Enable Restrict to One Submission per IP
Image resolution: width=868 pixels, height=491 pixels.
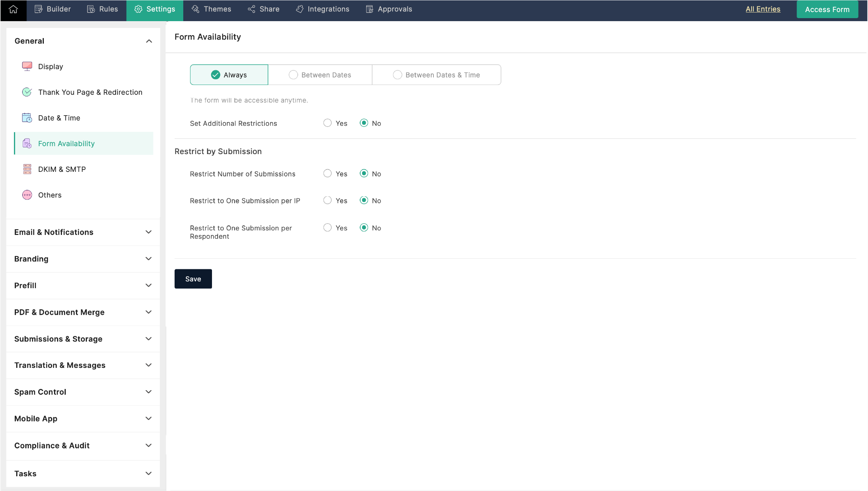pyautogui.click(x=327, y=200)
